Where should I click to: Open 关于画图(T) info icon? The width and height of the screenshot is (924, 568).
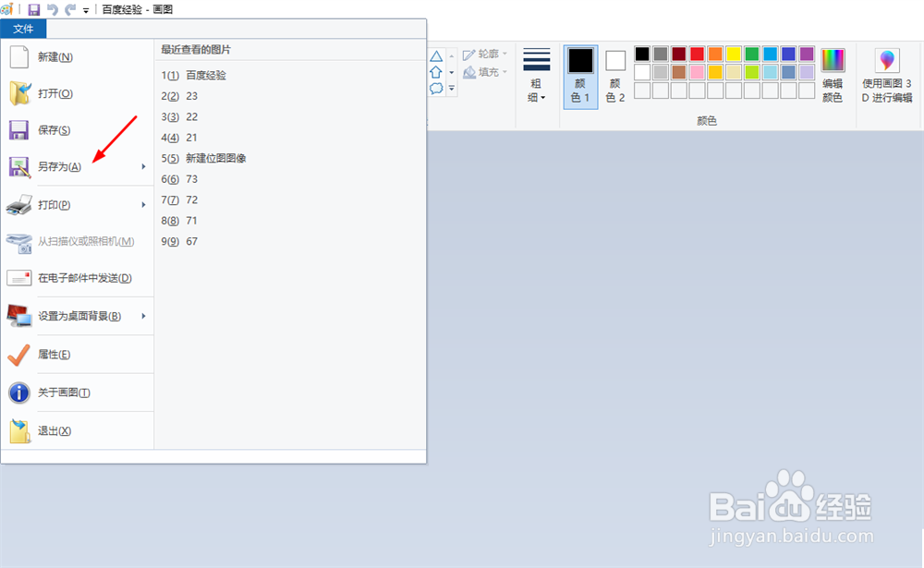pyautogui.click(x=78, y=393)
